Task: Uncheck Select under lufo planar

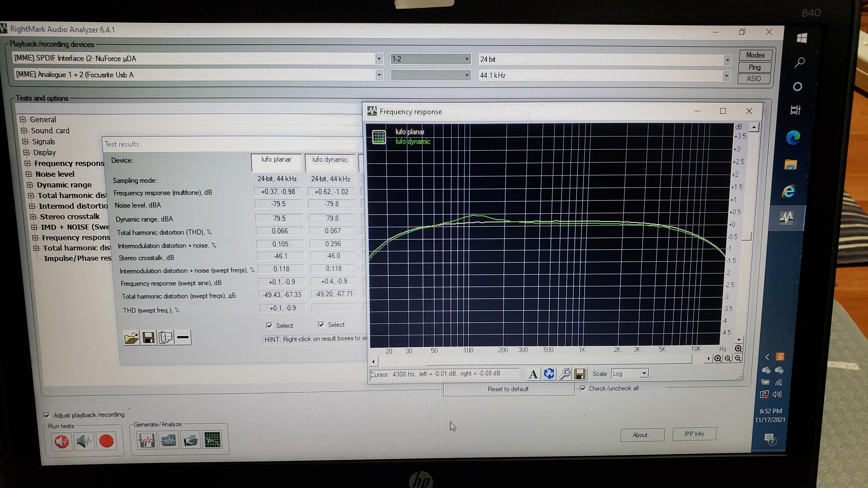Action: click(x=269, y=325)
